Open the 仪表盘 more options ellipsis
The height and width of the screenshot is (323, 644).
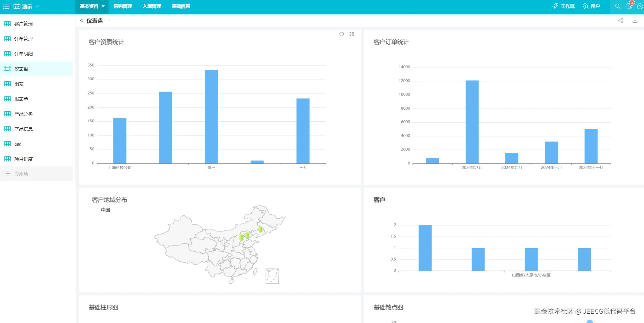tap(107, 20)
